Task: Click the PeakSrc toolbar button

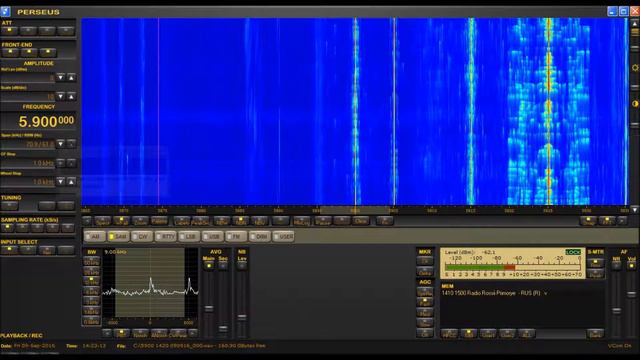Action: click(x=200, y=221)
